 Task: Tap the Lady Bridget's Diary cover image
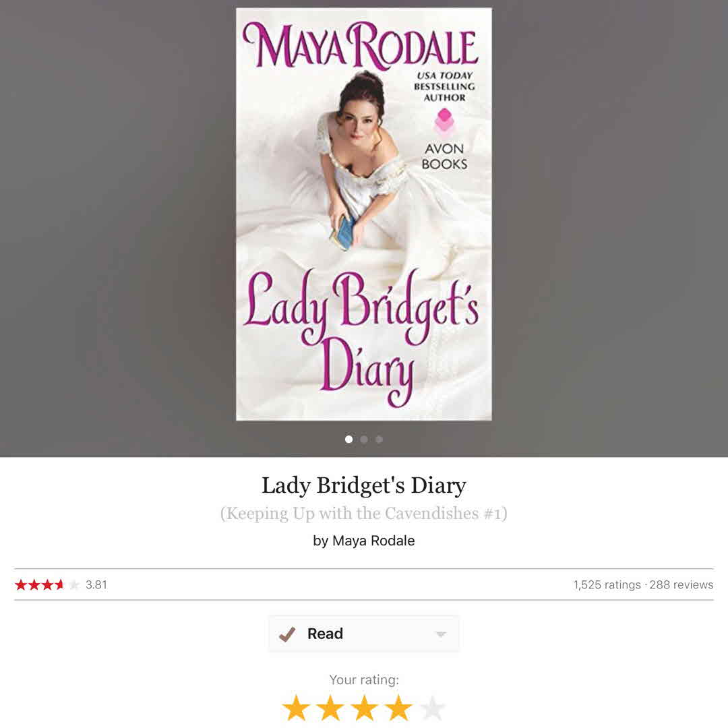[x=364, y=214]
